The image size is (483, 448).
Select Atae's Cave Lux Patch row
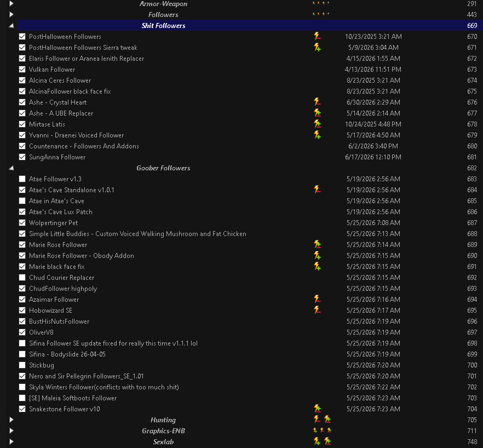[61, 211]
